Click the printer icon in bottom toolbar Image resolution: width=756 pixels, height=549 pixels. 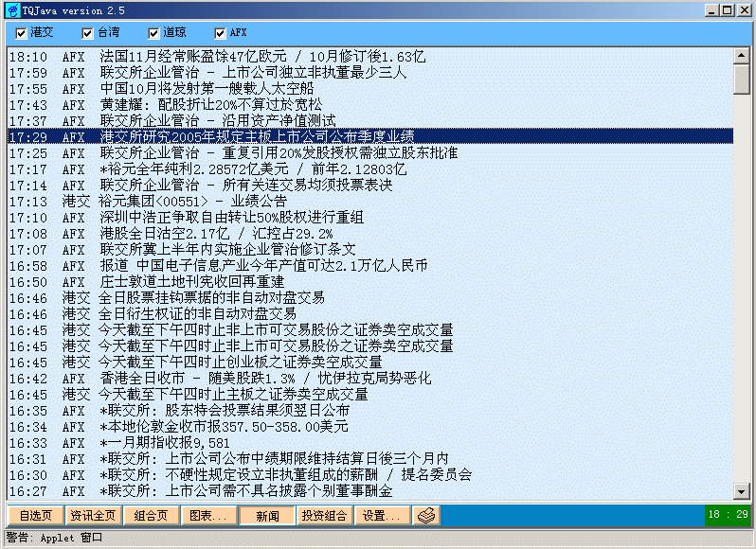click(425, 515)
